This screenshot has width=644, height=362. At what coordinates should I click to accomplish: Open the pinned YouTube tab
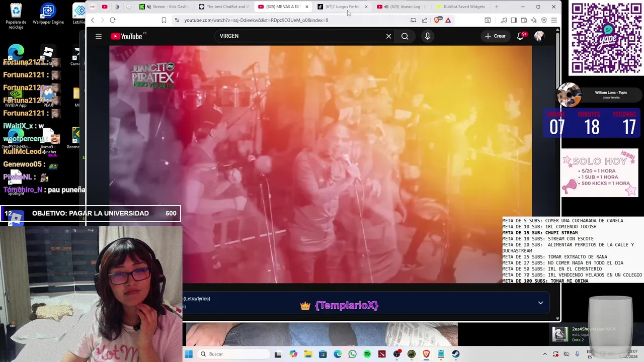click(105, 7)
